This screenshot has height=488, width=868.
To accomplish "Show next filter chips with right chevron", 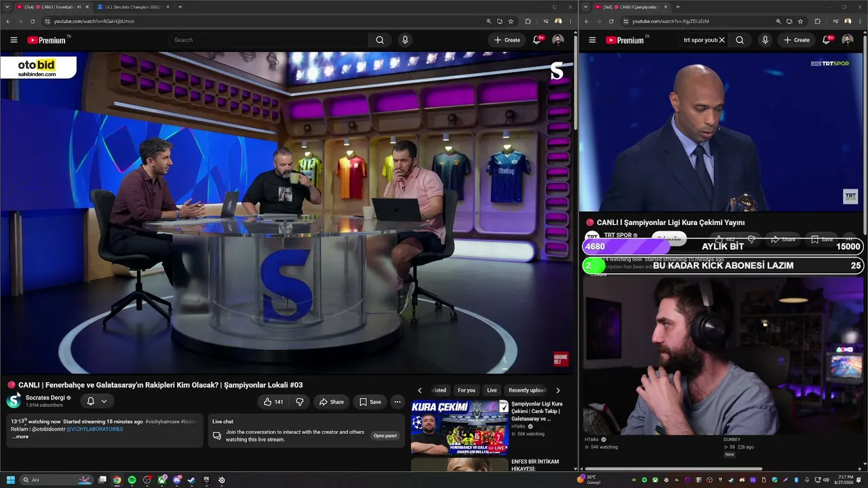I will point(558,390).
